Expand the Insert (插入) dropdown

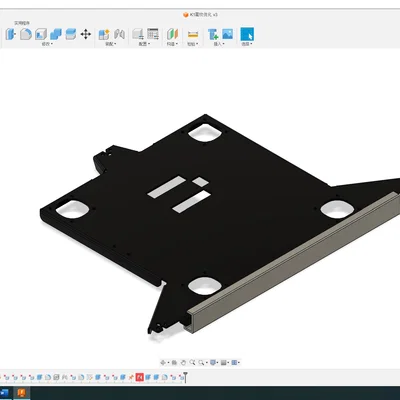pyautogui.click(x=218, y=44)
